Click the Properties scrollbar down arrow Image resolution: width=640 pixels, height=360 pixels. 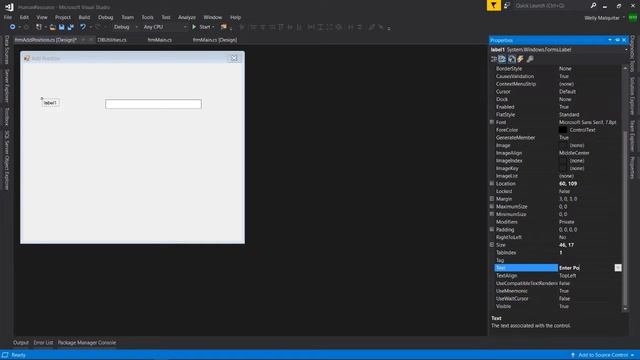625,309
